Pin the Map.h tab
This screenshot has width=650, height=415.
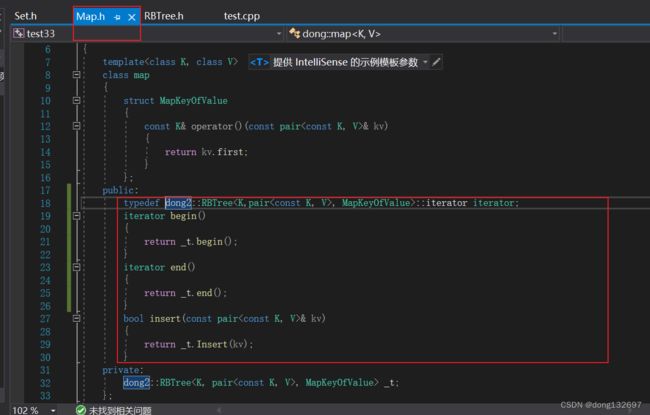(117, 17)
